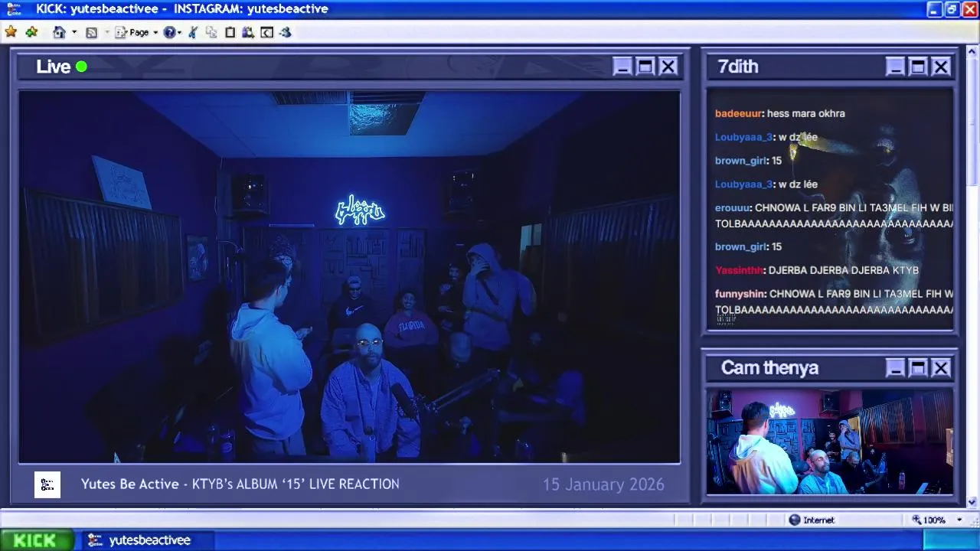This screenshot has width=980, height=551.
Task: Expand the Page menu dropdown arrow
Action: pyautogui.click(x=155, y=33)
